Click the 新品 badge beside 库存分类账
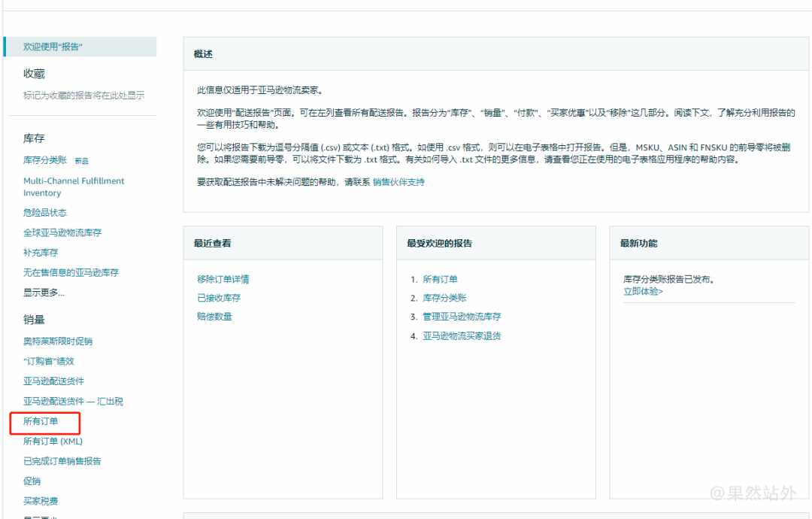 [x=82, y=161]
